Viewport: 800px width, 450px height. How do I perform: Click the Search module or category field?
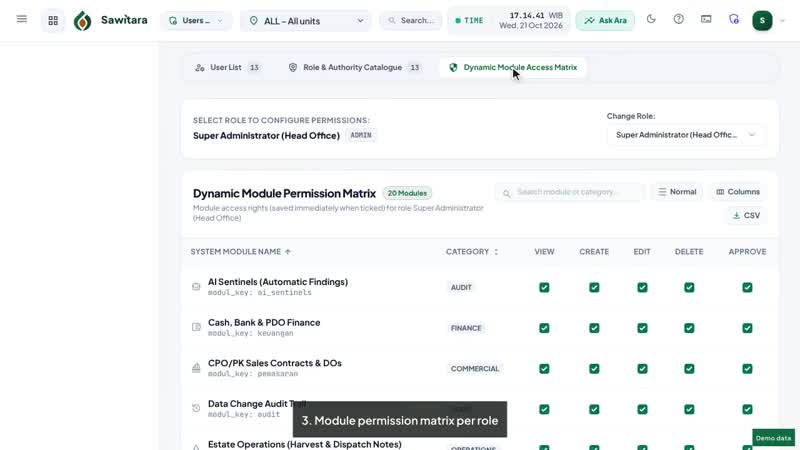tap(569, 192)
